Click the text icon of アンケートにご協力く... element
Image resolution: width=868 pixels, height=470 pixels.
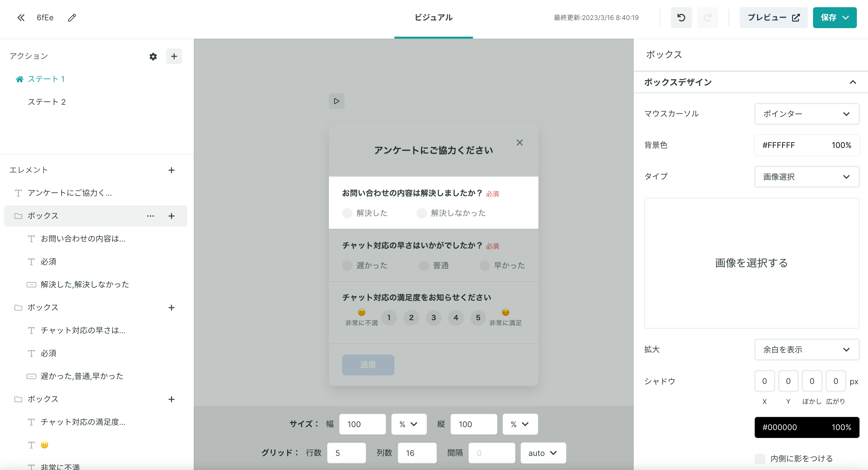click(18, 193)
